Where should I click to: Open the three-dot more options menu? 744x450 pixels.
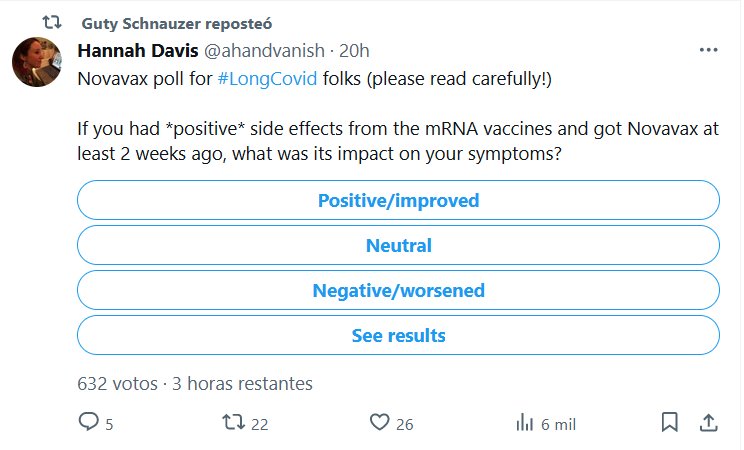tap(709, 50)
